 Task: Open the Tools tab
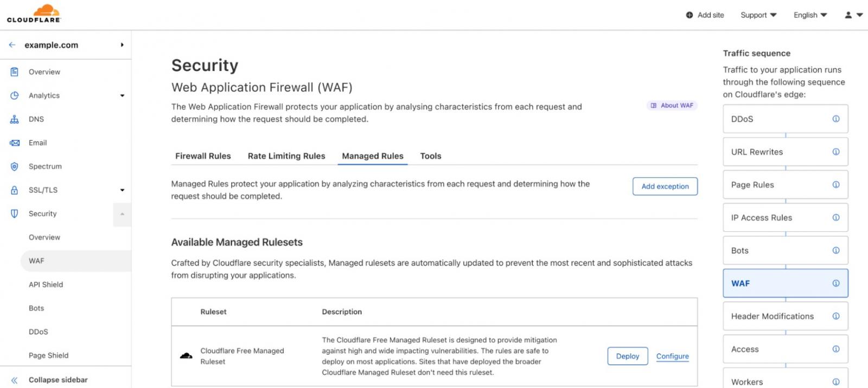pyautogui.click(x=430, y=156)
